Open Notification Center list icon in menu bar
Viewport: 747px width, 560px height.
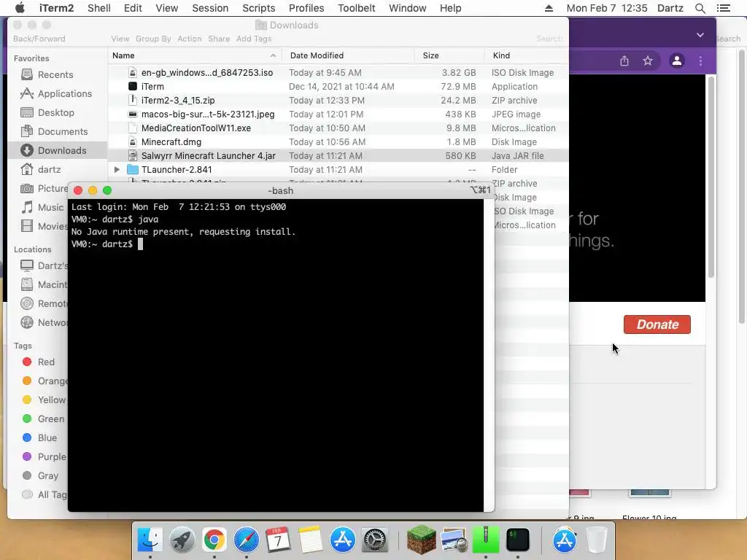pos(723,8)
